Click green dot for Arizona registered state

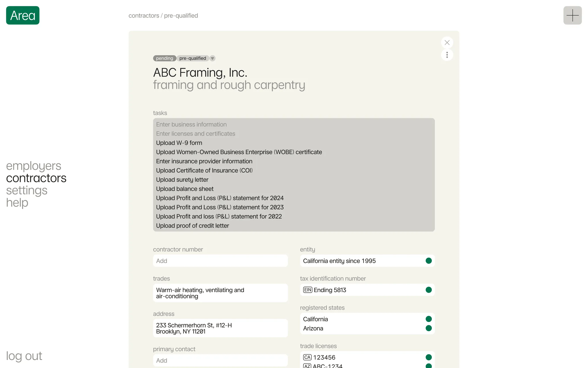[428, 328]
